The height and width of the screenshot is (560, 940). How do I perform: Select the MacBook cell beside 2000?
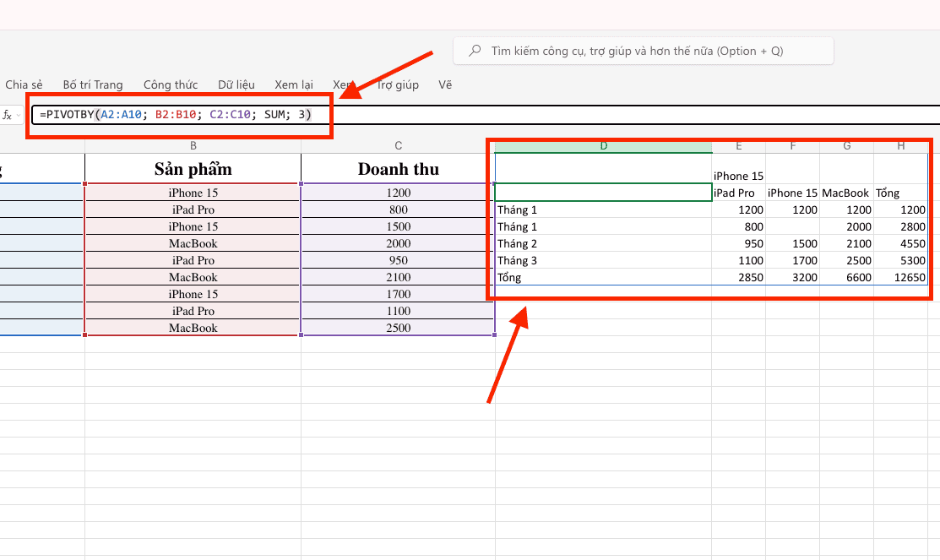[193, 243]
